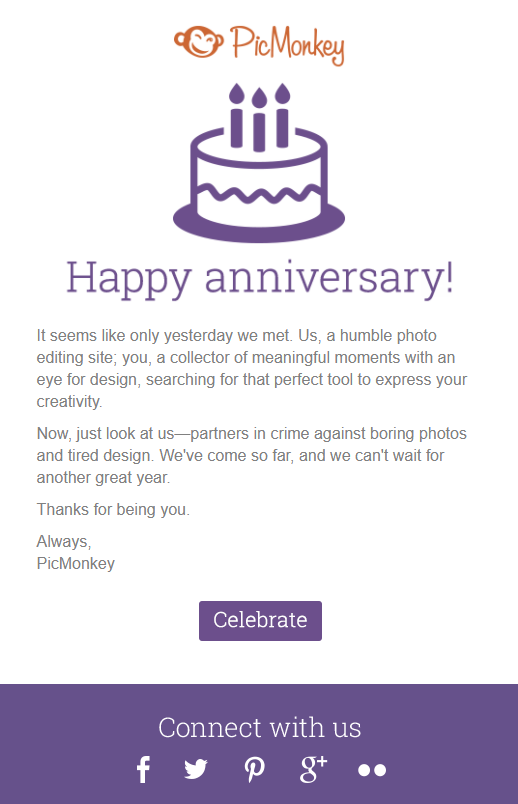518x804 pixels.
Task: Click the PicMonkey monkey face logo
Action: pos(198,42)
